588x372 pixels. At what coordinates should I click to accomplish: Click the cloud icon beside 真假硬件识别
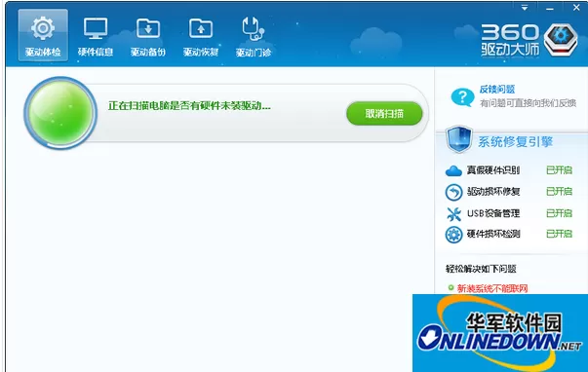453,170
